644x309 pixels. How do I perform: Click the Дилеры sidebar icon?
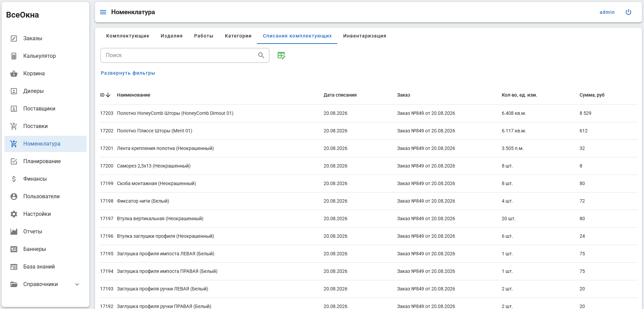14,91
